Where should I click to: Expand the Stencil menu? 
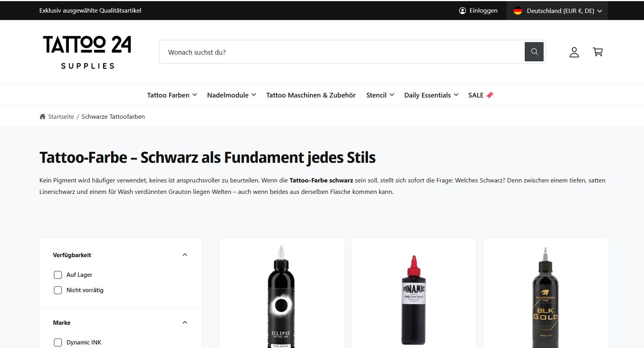pos(380,95)
